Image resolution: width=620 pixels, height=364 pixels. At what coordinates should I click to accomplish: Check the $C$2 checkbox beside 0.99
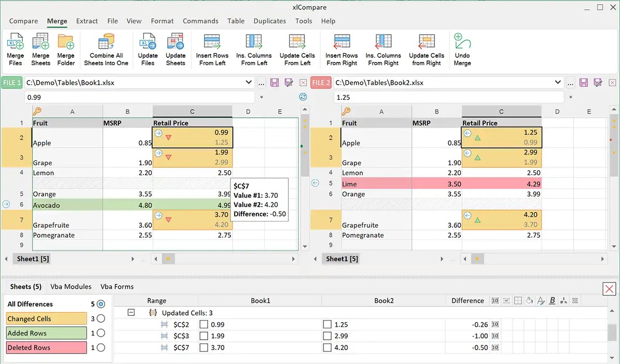pos(204,324)
